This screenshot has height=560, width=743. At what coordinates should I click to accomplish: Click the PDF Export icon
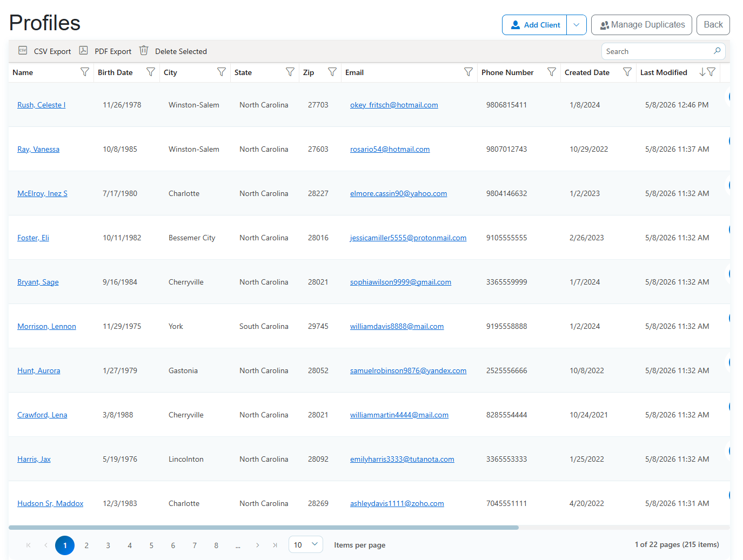(x=83, y=50)
